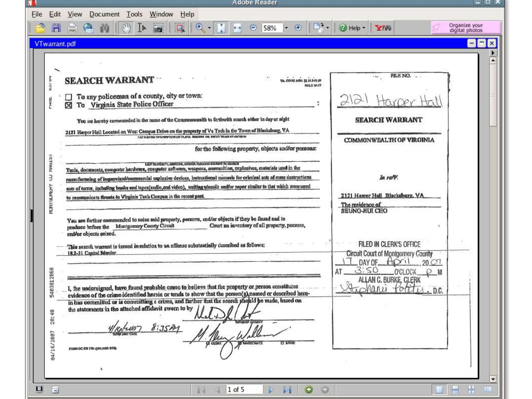This screenshot has width=532, height=399.
Task: Click the next page arrow button
Action: (271, 389)
